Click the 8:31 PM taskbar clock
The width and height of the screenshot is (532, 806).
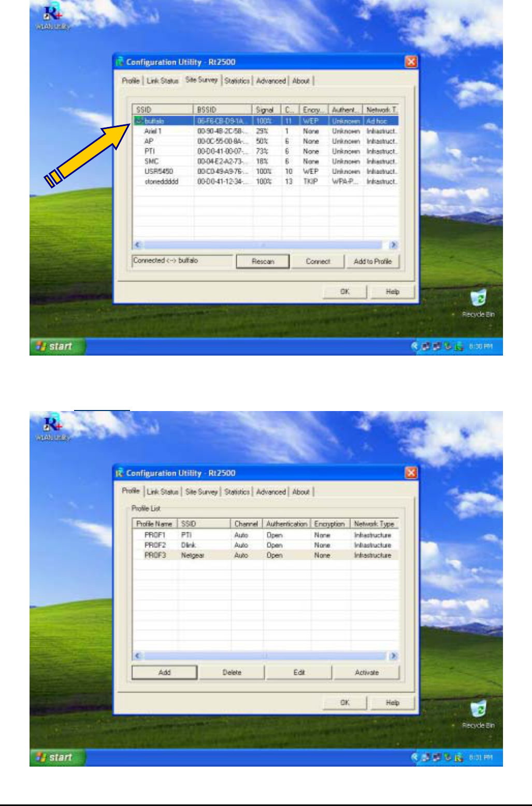[x=480, y=758]
